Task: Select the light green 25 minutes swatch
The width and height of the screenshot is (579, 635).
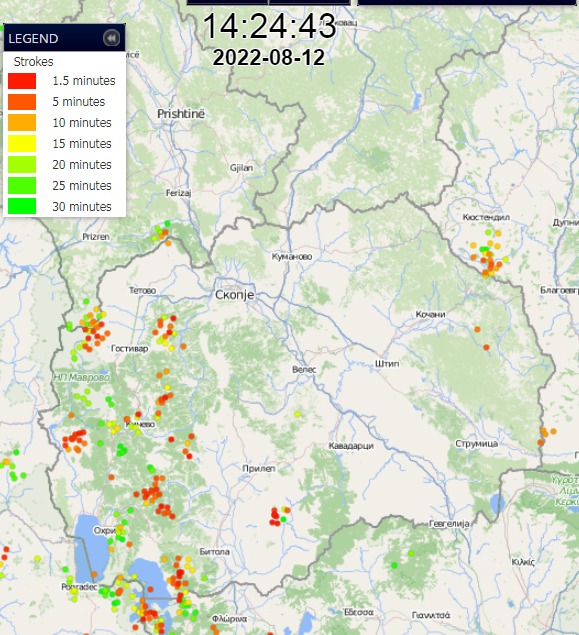Action: tap(22, 186)
